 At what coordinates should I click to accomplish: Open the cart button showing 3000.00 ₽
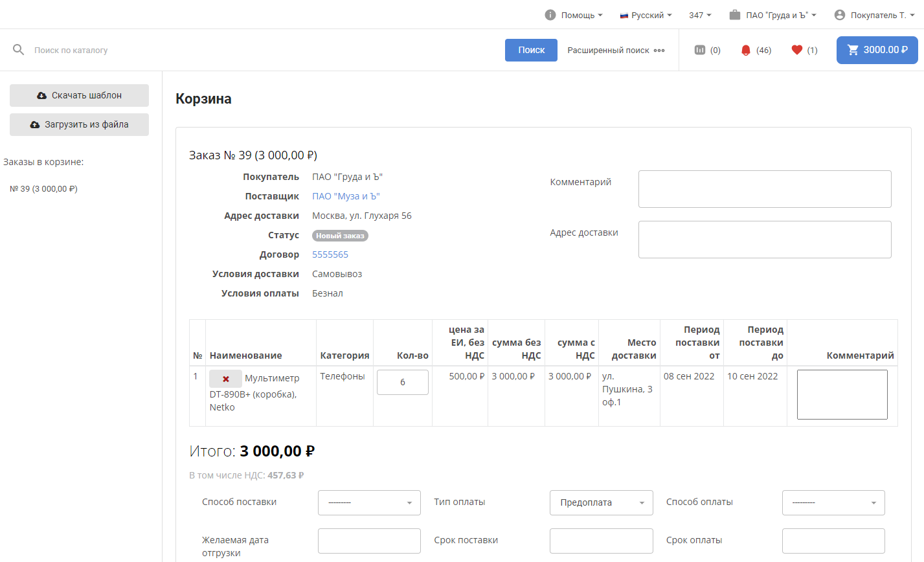click(x=877, y=50)
